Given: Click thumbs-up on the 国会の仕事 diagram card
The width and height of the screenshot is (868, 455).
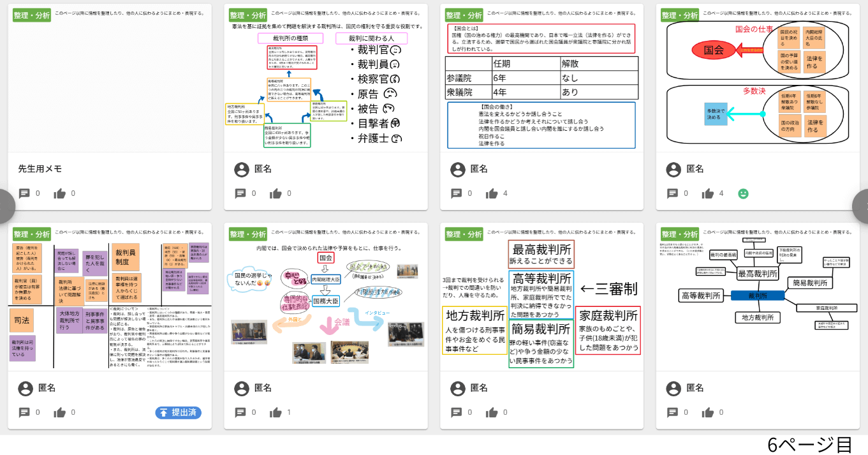Looking at the screenshot, I should [x=708, y=193].
